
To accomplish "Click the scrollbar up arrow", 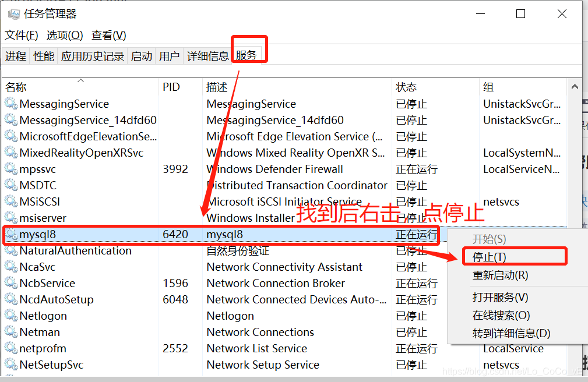I will (575, 85).
